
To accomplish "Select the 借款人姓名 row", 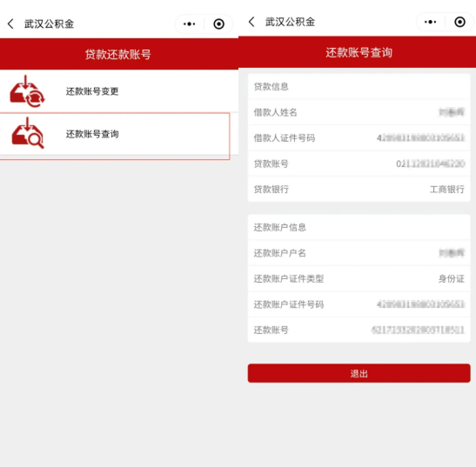I will click(x=359, y=112).
